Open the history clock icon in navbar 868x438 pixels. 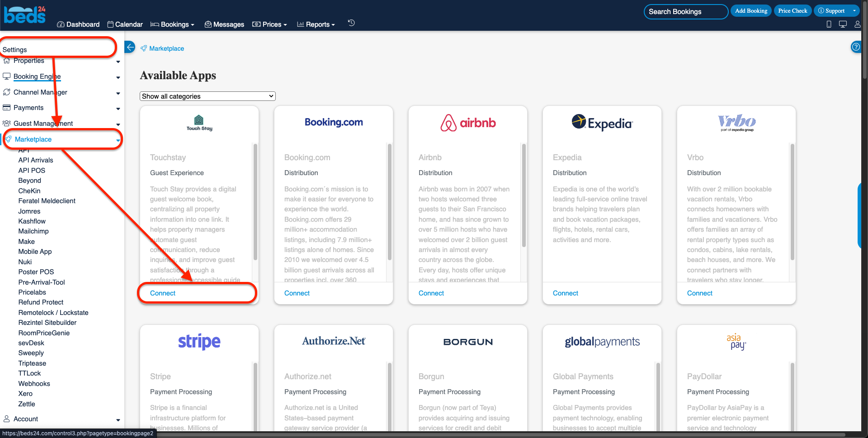(351, 23)
